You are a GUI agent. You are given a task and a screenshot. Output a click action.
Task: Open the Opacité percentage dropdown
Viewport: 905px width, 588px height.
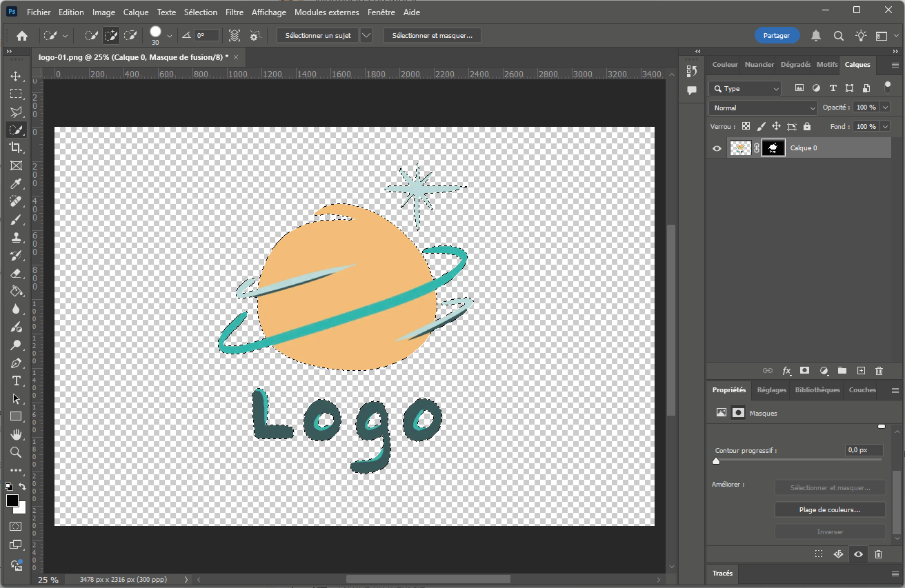pos(885,108)
